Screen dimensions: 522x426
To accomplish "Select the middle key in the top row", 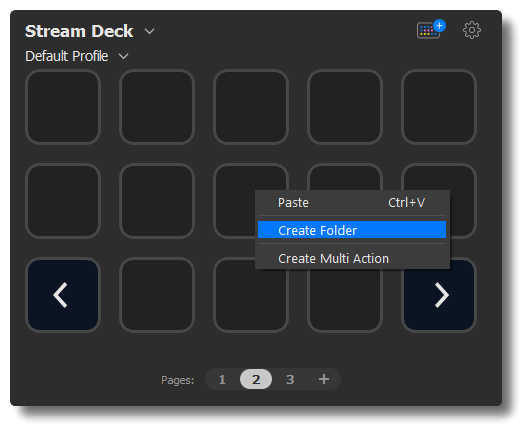I will (x=251, y=107).
